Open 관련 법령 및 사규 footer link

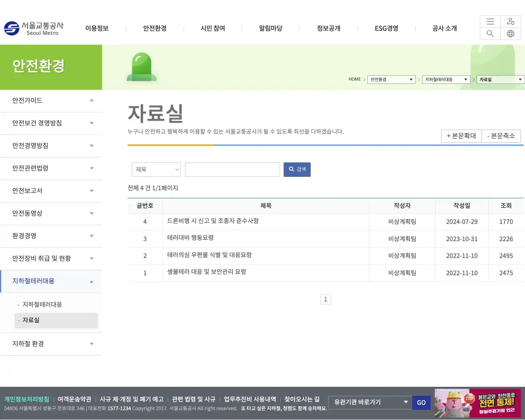tap(194, 399)
